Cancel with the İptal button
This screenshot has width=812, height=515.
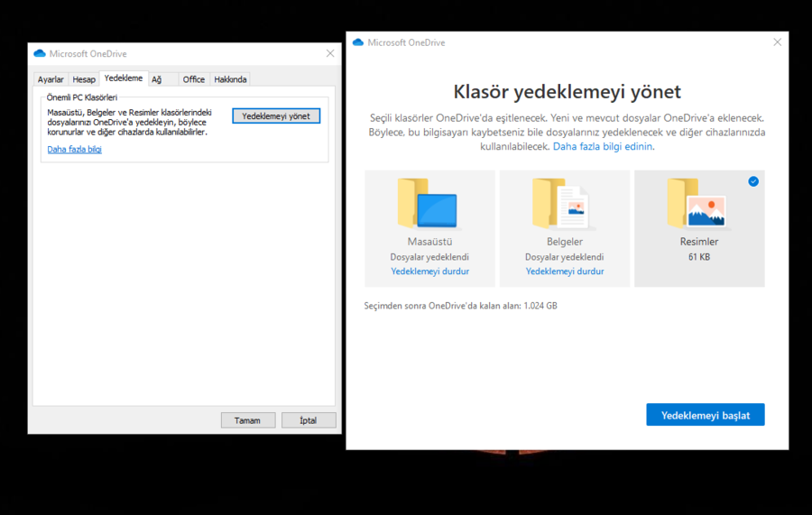click(309, 420)
